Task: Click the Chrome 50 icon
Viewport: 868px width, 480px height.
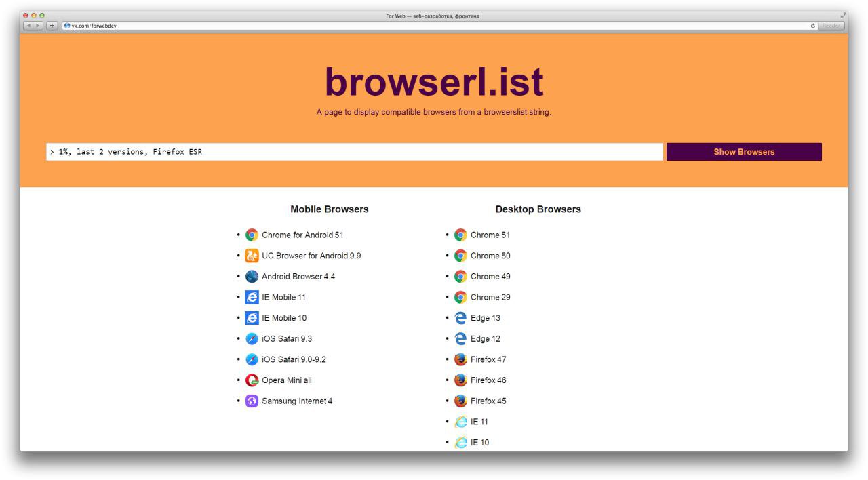Action: pyautogui.click(x=460, y=256)
